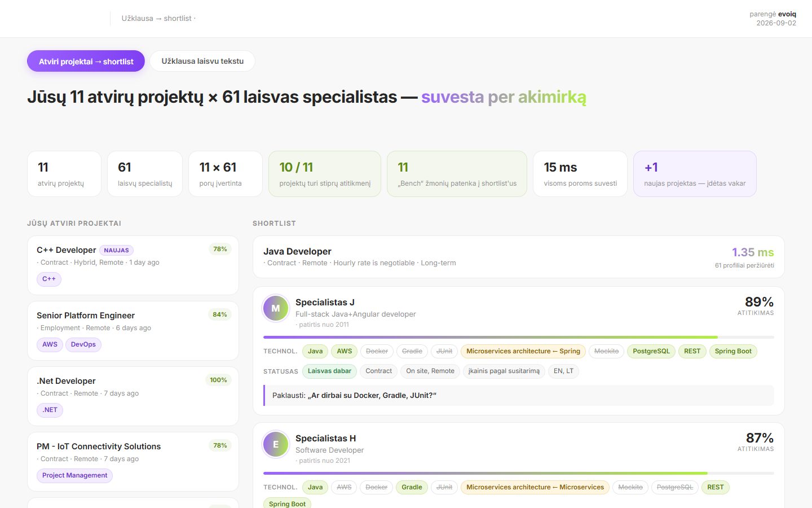
Task: Switch to "Atviri projektai → shortlist" tab
Action: click(x=86, y=62)
